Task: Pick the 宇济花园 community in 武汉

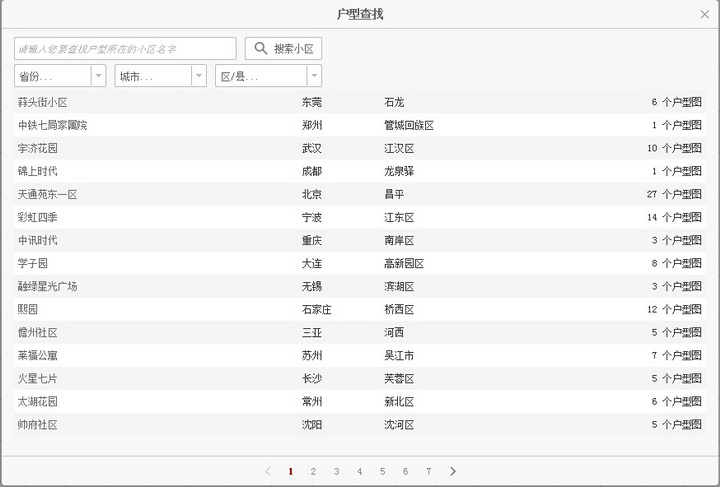Action: (x=37, y=148)
